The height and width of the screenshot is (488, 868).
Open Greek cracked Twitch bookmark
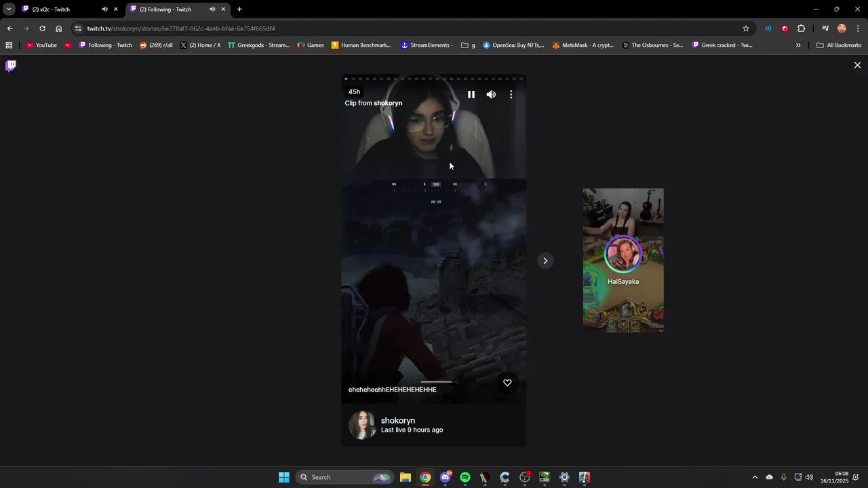tap(722, 45)
